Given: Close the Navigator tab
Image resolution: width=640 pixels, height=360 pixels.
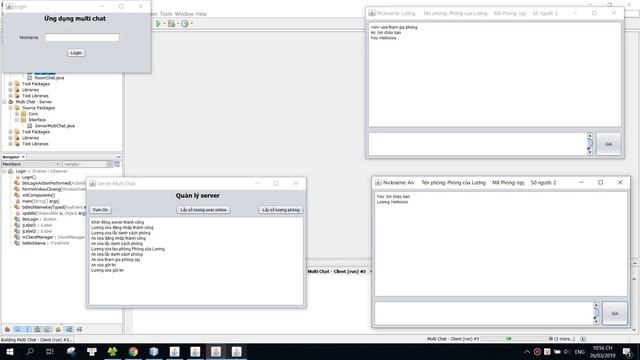Looking at the screenshot, I should (23, 157).
